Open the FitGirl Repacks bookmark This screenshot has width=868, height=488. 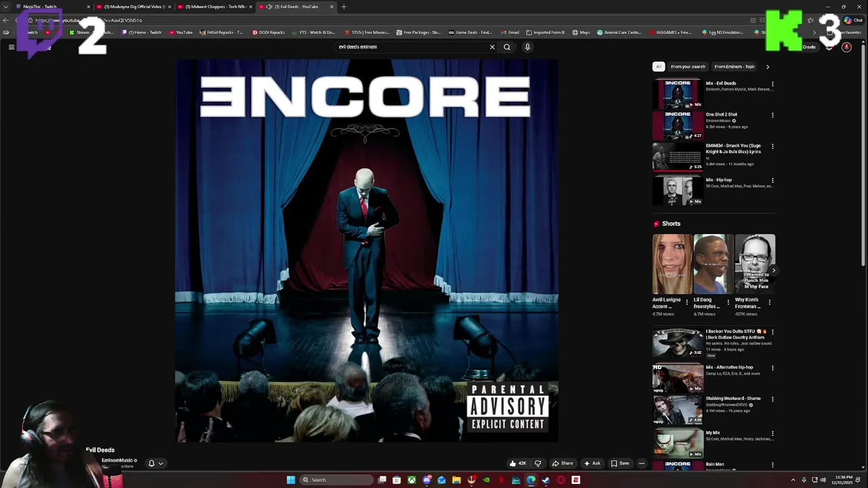click(221, 32)
